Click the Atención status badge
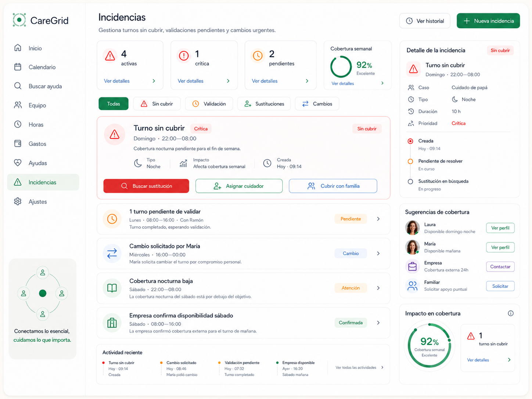Image resolution: width=532 pixels, height=399 pixels. pos(351,288)
